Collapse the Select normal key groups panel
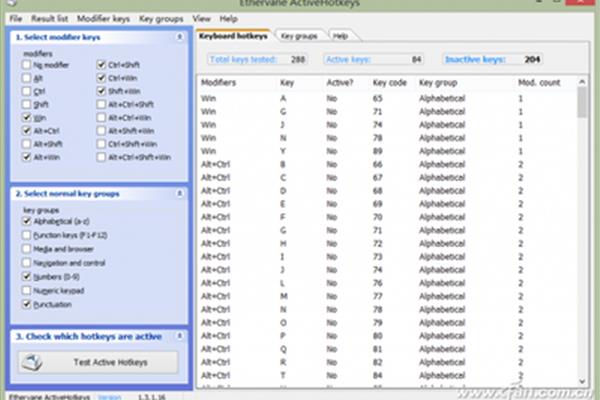The image size is (600, 400). [179, 193]
